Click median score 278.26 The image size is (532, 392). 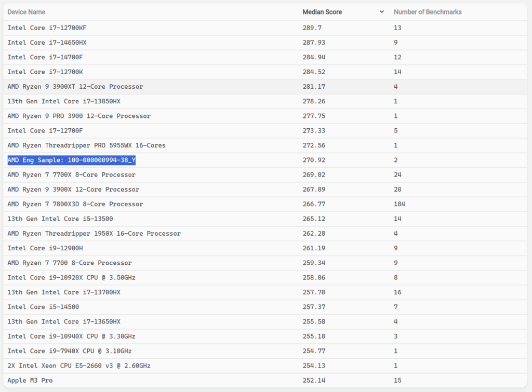point(314,101)
